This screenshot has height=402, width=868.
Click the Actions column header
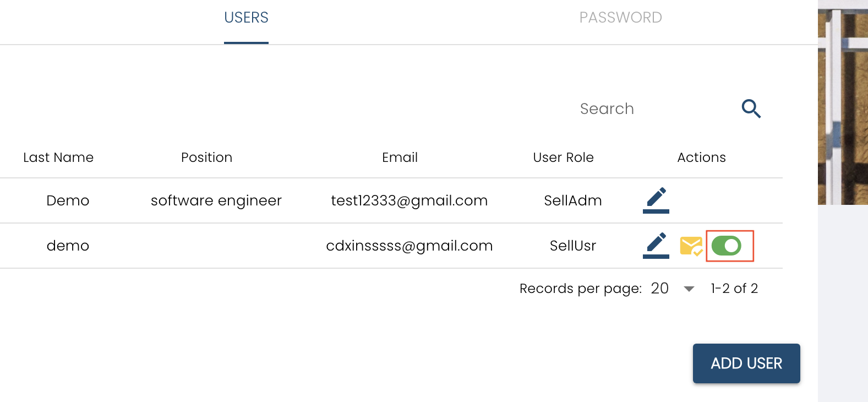pyautogui.click(x=701, y=157)
